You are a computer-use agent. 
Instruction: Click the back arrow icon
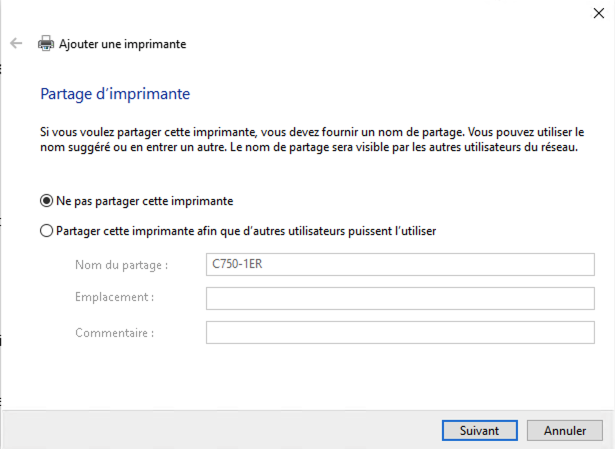point(16,44)
